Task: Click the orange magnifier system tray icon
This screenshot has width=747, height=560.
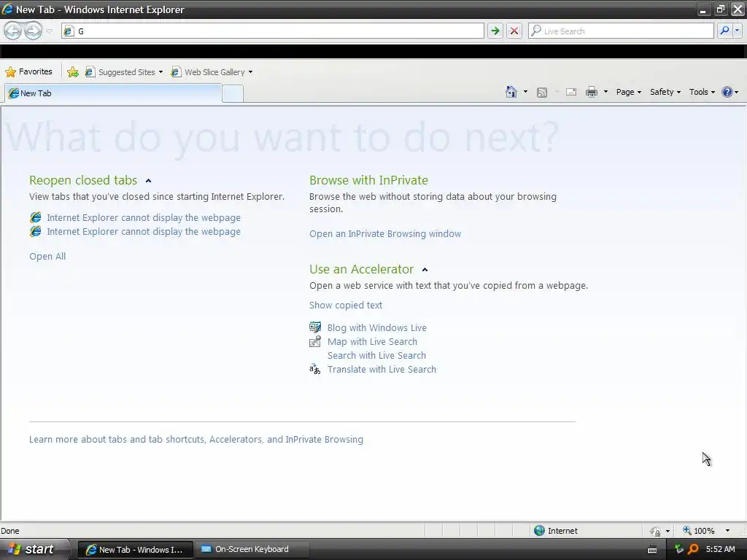Action: (x=693, y=549)
